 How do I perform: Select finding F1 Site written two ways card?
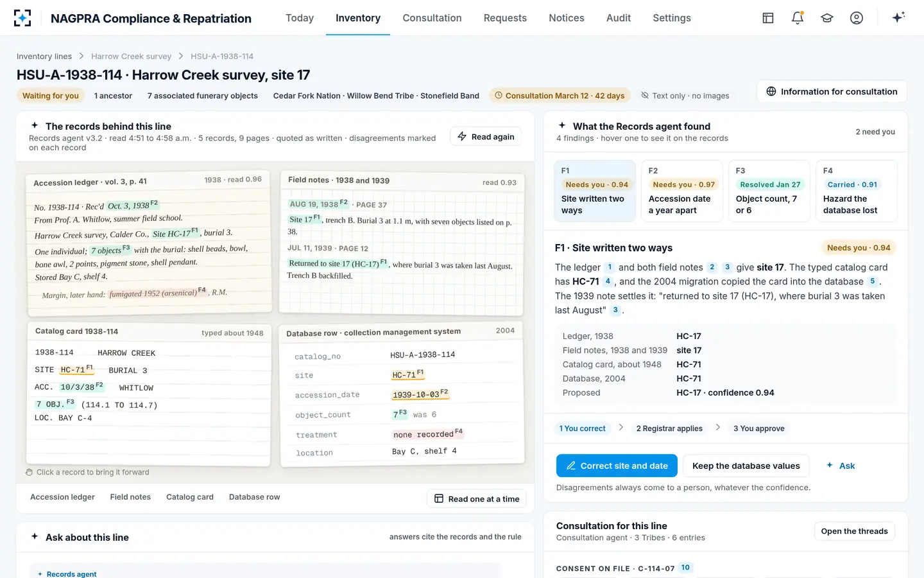(x=595, y=191)
